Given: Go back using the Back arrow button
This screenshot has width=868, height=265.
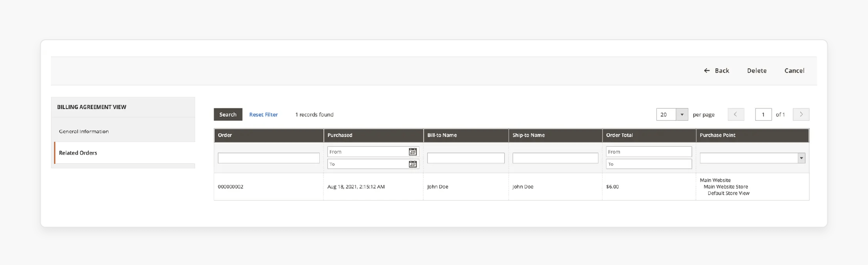Looking at the screenshot, I should 716,71.
